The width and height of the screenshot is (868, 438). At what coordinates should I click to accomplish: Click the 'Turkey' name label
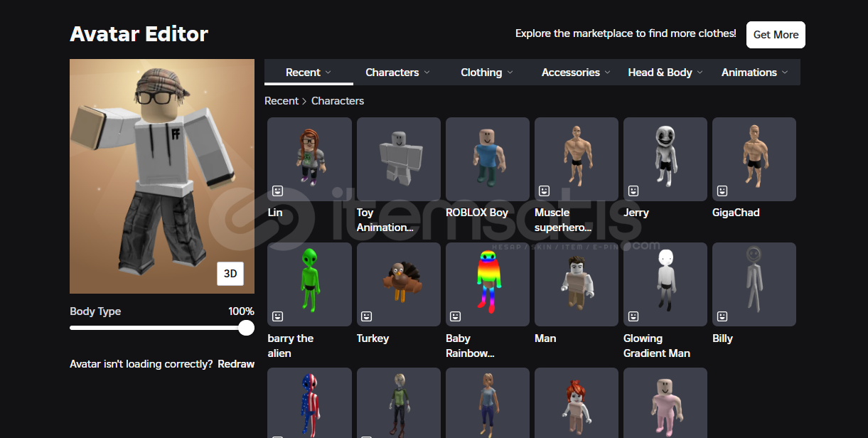click(373, 338)
